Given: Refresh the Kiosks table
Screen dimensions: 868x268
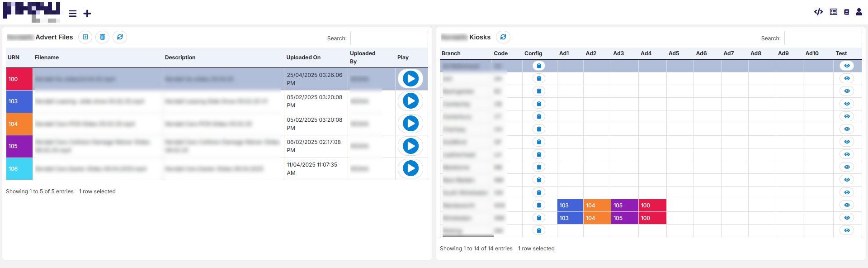Looking at the screenshot, I should coord(503,37).
